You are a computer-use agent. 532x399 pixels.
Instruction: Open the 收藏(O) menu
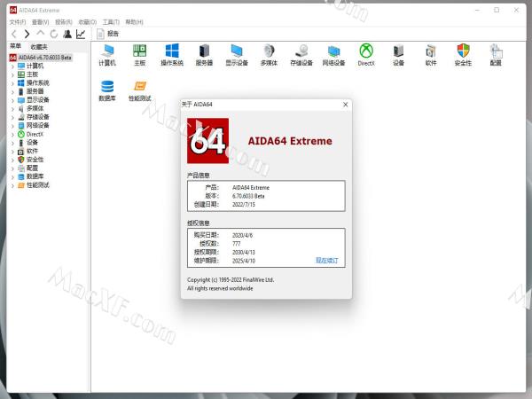tap(87, 22)
